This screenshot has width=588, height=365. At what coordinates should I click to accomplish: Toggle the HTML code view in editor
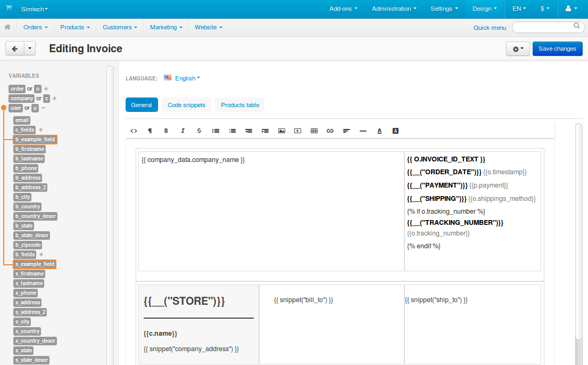pos(134,131)
